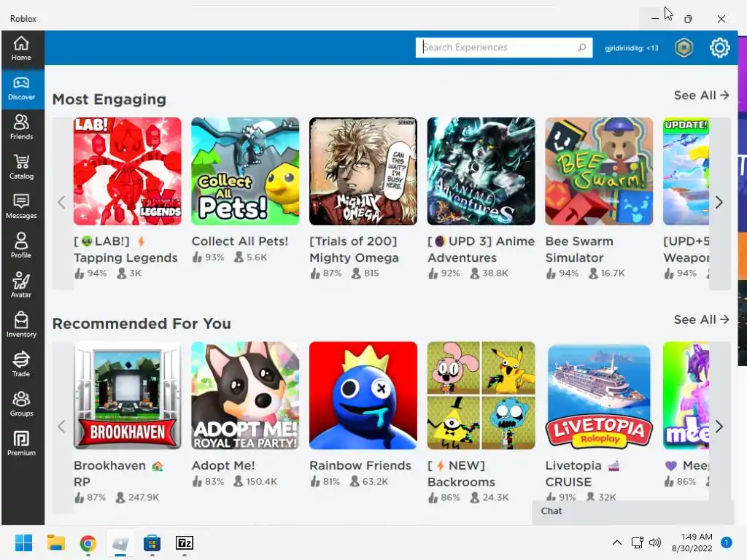Click See All for Recommended For You
Viewport: 747px width, 560px height.
coord(701,319)
